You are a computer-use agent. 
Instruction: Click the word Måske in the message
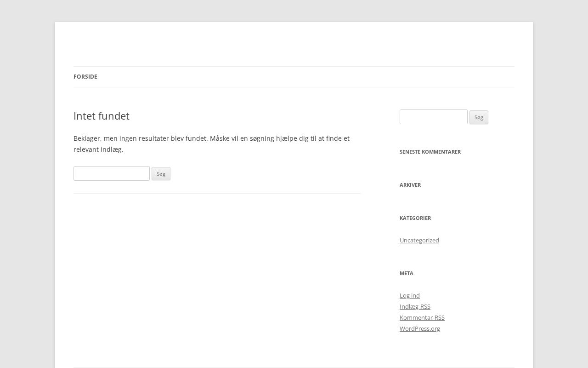[220, 138]
